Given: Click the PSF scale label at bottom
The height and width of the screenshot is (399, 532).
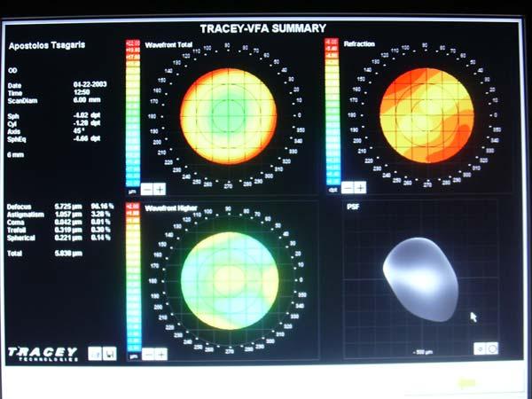Looking at the screenshot, I should pos(423,353).
